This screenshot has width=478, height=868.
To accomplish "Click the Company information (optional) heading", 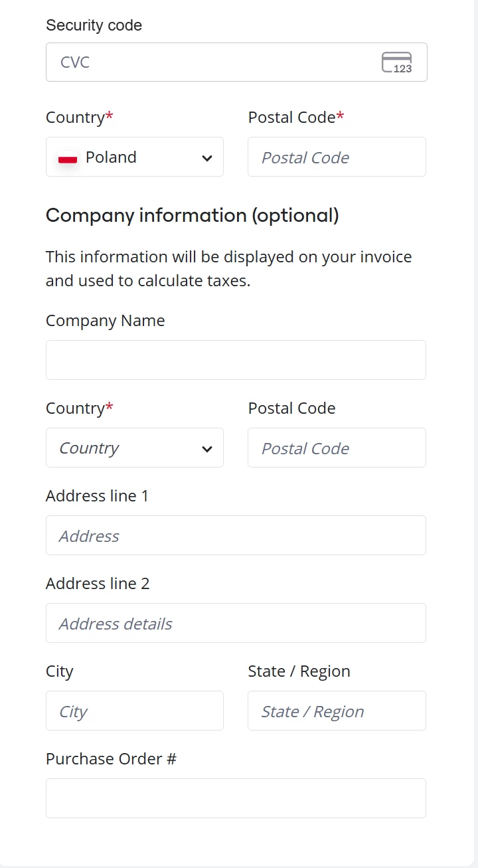I will point(193,215).
